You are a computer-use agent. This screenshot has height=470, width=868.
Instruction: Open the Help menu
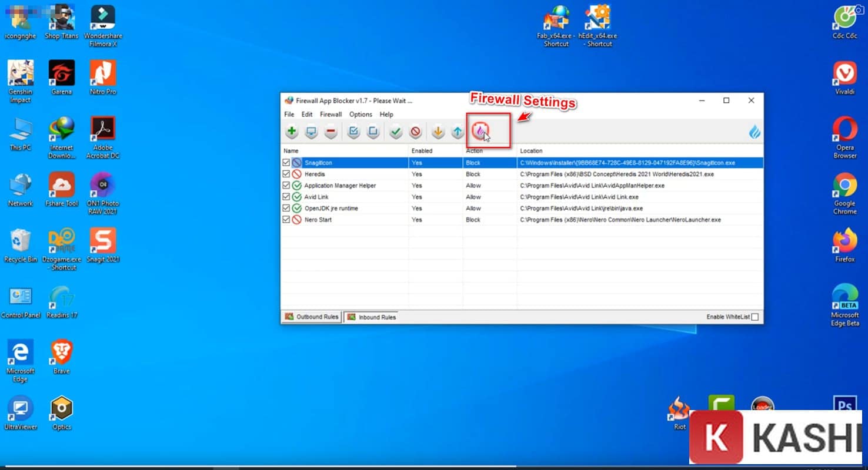click(x=386, y=114)
